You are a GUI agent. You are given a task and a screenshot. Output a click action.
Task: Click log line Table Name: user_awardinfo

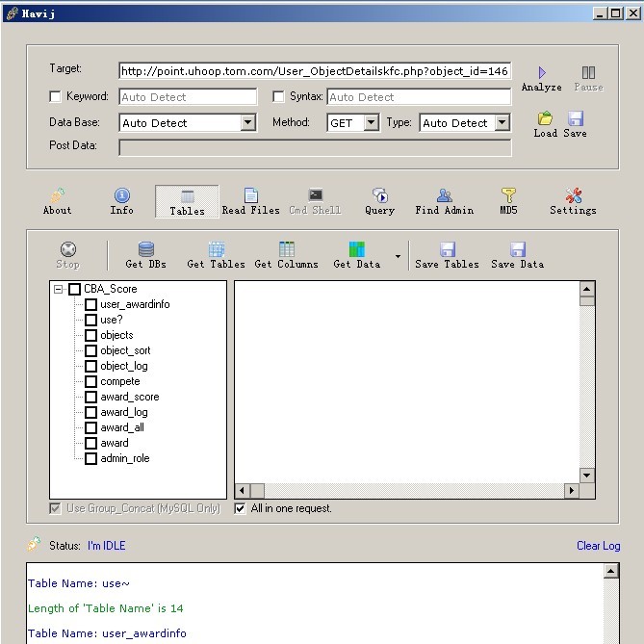tap(107, 633)
